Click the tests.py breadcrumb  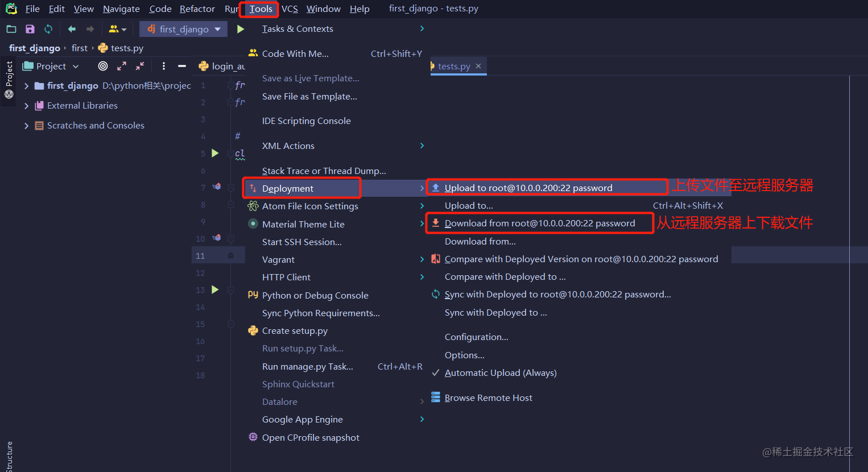click(121, 48)
